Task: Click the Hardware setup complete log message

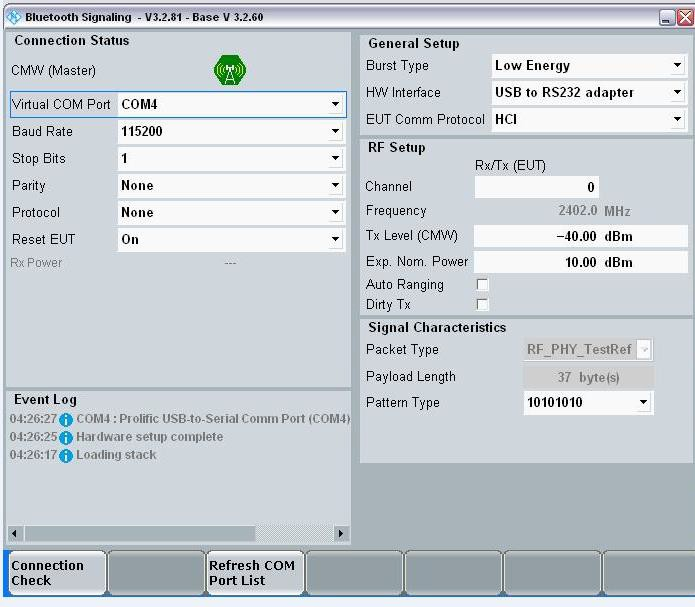Action: (x=149, y=437)
